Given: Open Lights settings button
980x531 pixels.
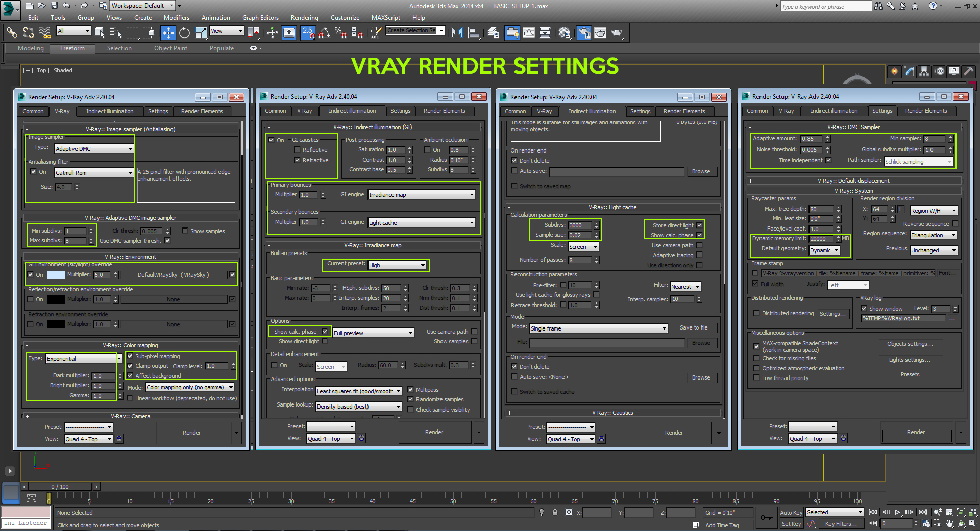Looking at the screenshot, I should pos(910,360).
